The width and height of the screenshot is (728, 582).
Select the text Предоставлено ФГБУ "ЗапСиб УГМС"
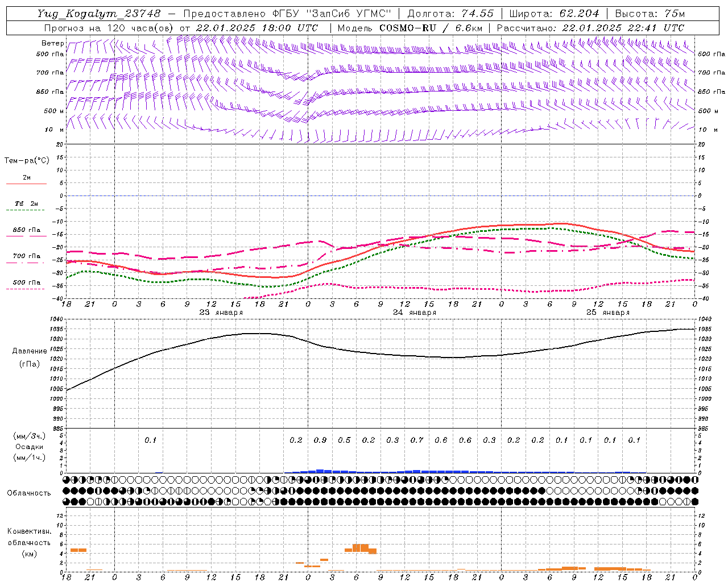pyautogui.click(x=288, y=14)
